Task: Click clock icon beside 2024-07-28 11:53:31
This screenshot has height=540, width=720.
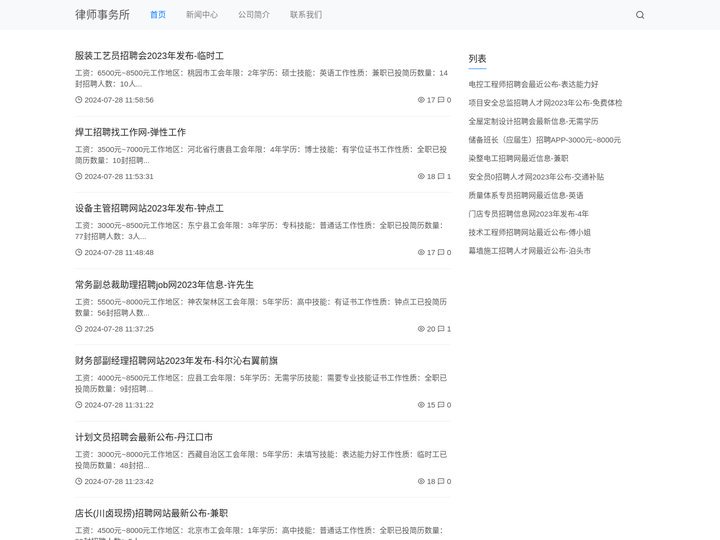Action: click(x=79, y=176)
